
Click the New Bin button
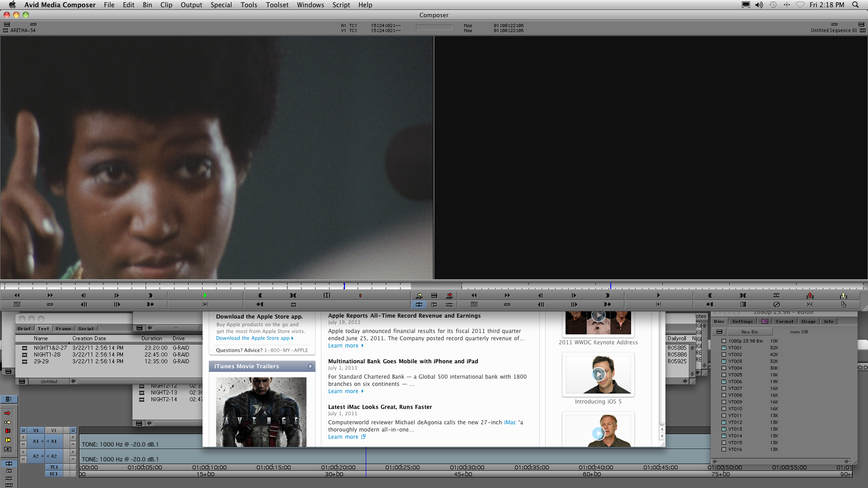click(749, 332)
